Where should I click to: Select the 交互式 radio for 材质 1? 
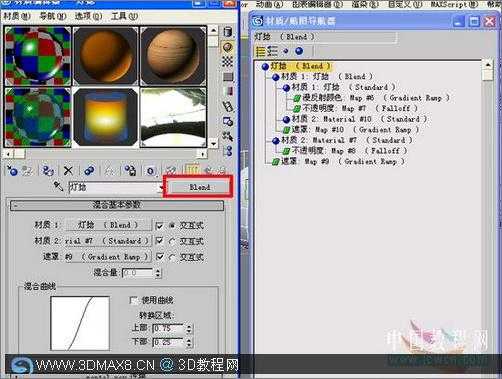(172, 226)
